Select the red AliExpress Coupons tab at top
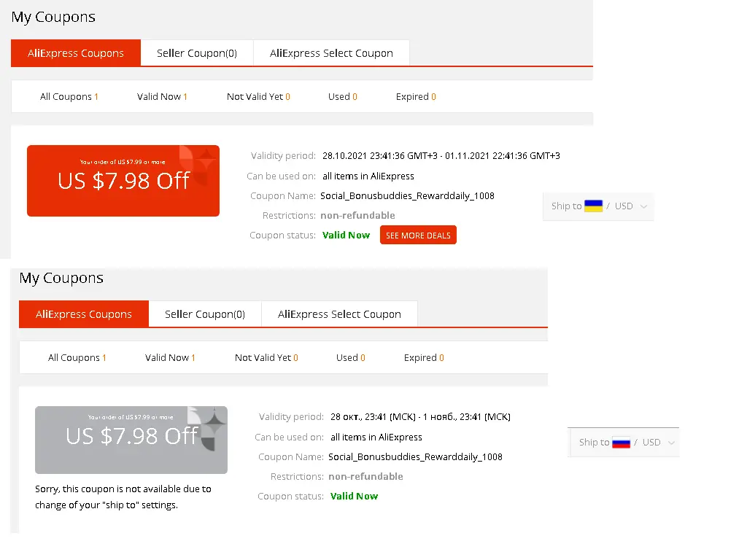747x560 pixels. [x=76, y=53]
